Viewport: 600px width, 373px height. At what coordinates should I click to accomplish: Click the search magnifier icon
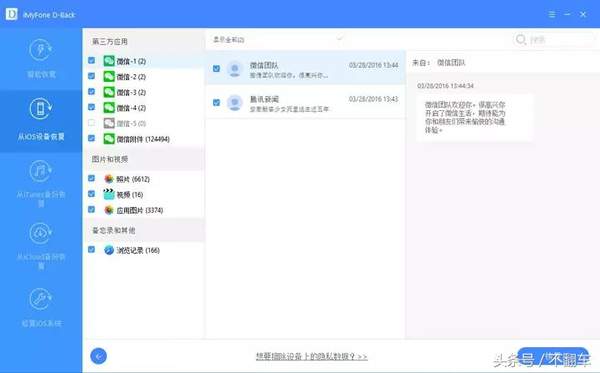point(521,39)
